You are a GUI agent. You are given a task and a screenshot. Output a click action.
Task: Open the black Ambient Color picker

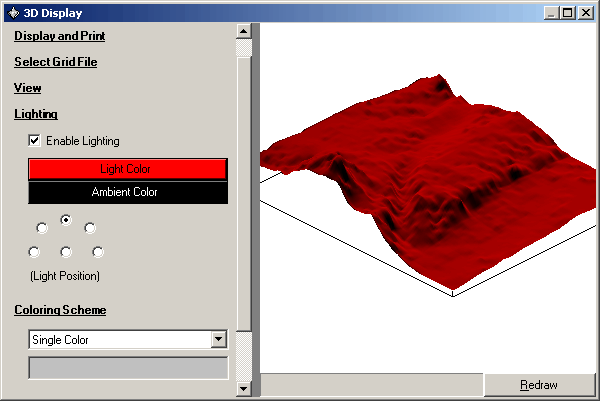coord(128,192)
